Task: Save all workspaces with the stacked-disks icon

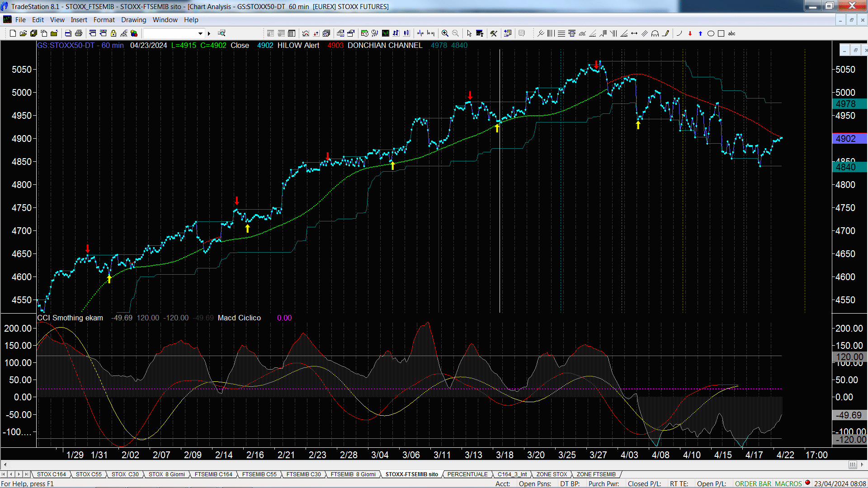Action: click(33, 33)
